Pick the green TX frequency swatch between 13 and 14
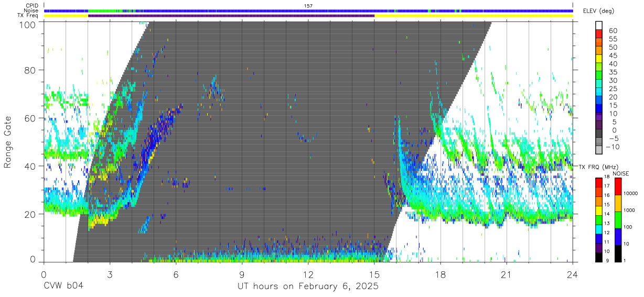 click(599, 219)
